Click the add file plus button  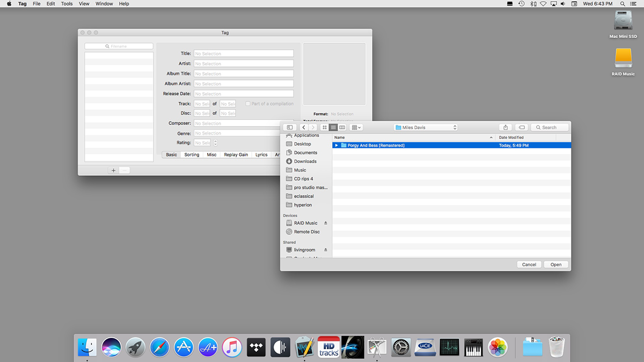click(113, 171)
